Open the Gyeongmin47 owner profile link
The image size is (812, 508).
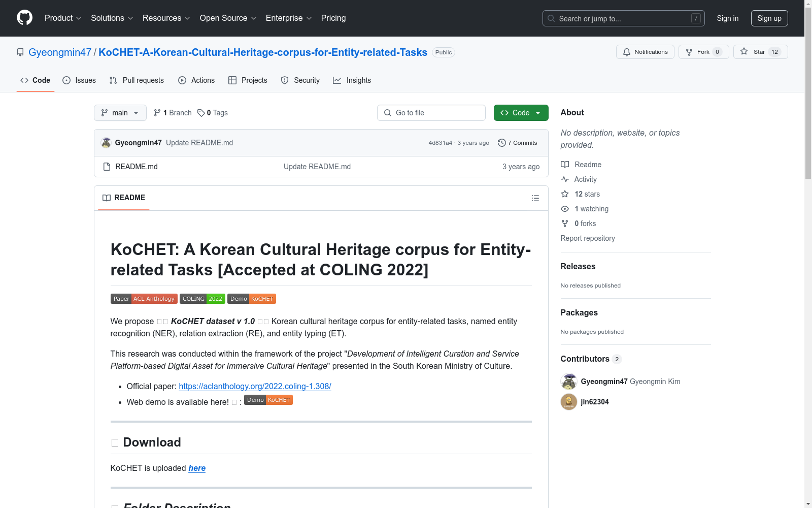coord(60,52)
